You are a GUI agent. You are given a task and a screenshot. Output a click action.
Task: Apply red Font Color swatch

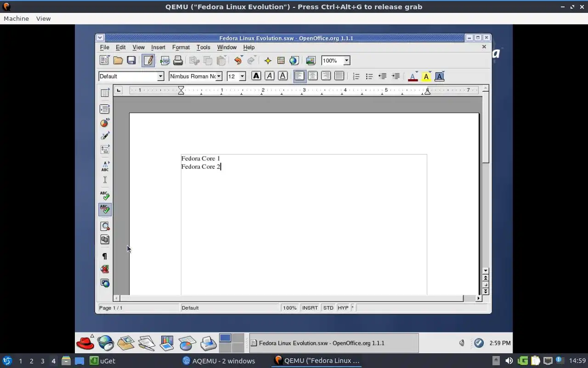[x=413, y=76]
